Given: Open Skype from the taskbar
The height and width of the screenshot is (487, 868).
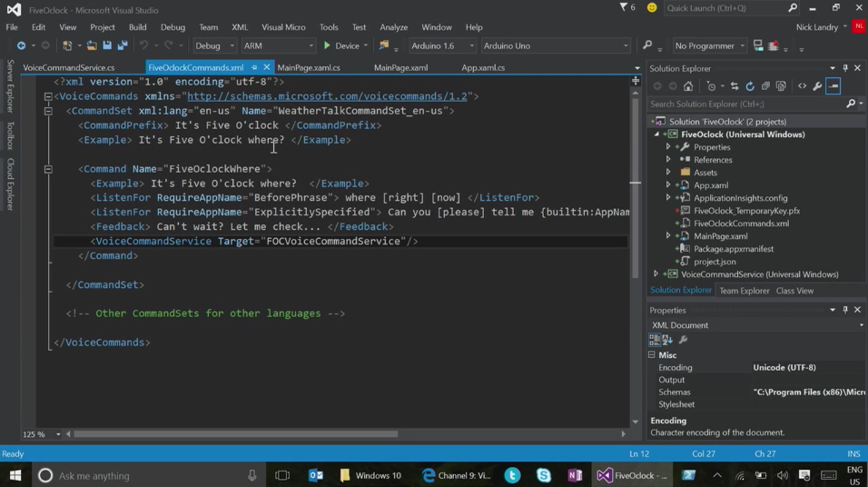Looking at the screenshot, I should tap(544, 475).
